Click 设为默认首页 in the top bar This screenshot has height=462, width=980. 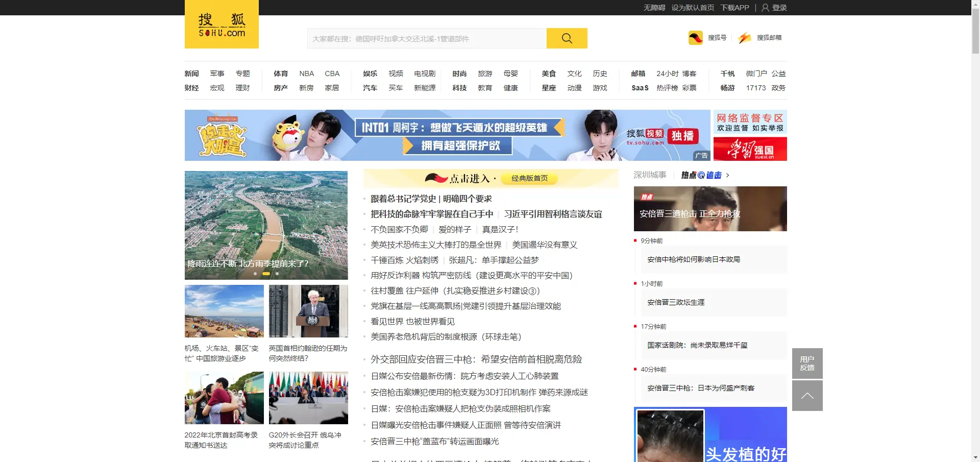(x=692, y=7)
